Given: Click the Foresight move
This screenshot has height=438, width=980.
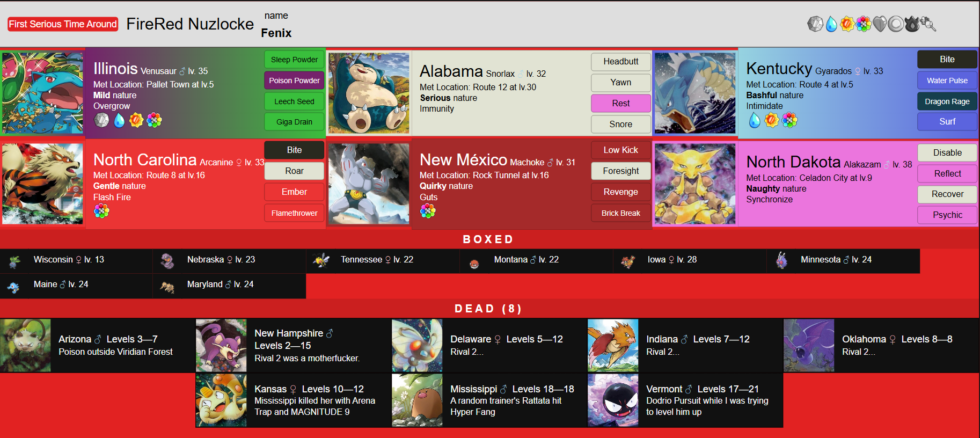Looking at the screenshot, I should (621, 171).
